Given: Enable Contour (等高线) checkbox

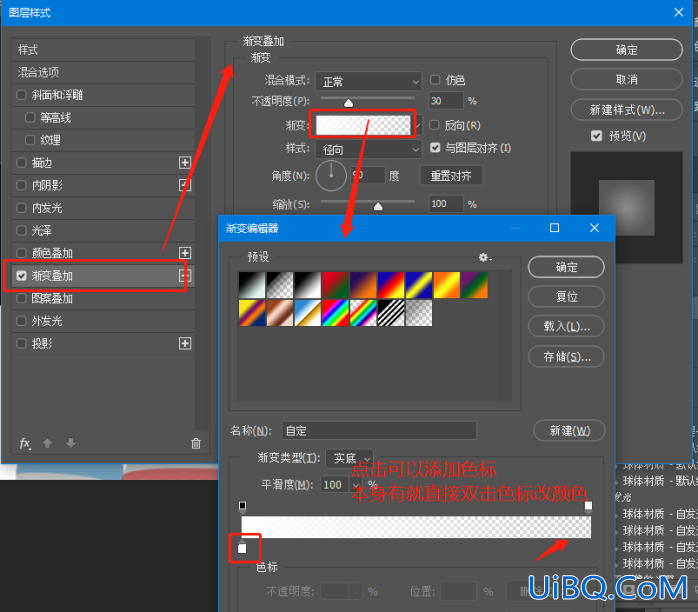Looking at the screenshot, I should click(x=30, y=118).
